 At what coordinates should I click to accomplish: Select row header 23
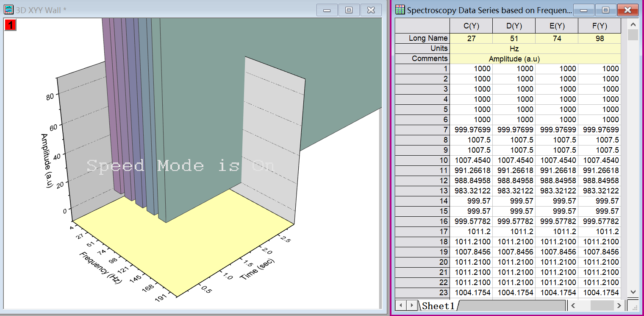click(422, 293)
